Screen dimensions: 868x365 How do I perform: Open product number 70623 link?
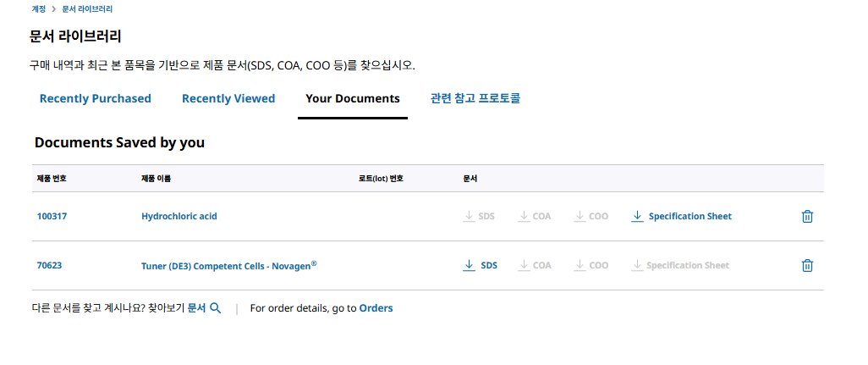coord(49,265)
